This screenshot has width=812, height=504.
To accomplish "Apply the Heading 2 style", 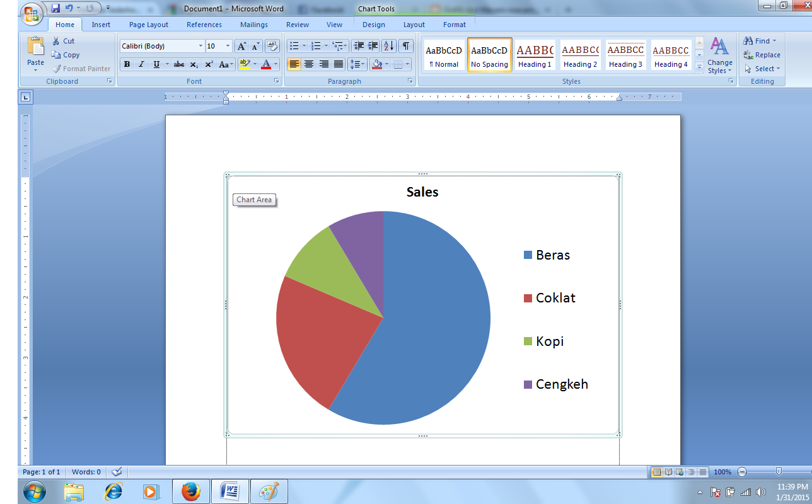I will (x=580, y=55).
